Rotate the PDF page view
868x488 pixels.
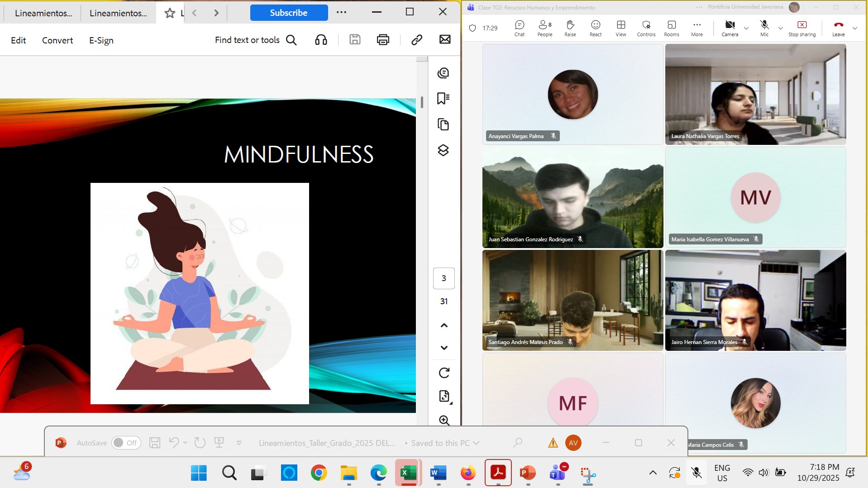pyautogui.click(x=444, y=373)
